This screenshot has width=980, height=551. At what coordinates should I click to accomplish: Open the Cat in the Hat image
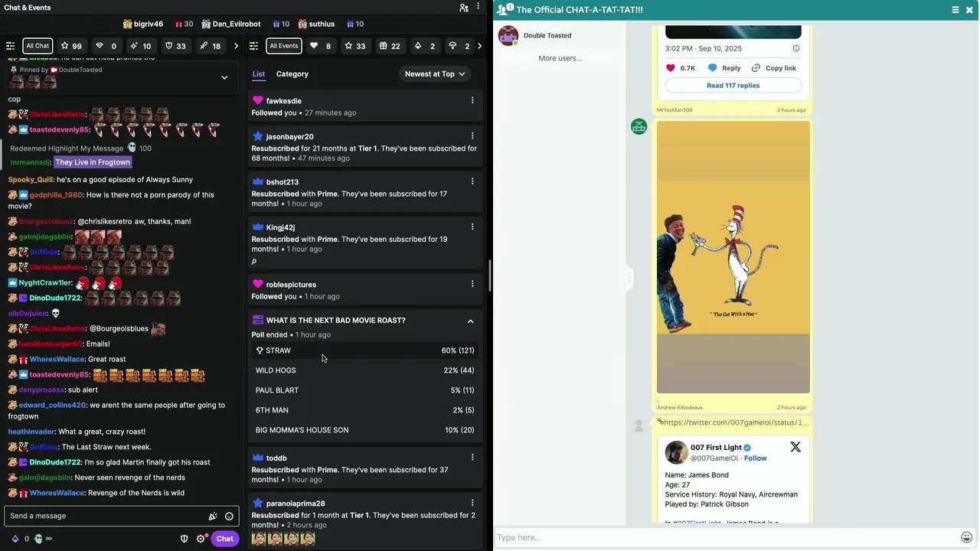[x=733, y=257]
